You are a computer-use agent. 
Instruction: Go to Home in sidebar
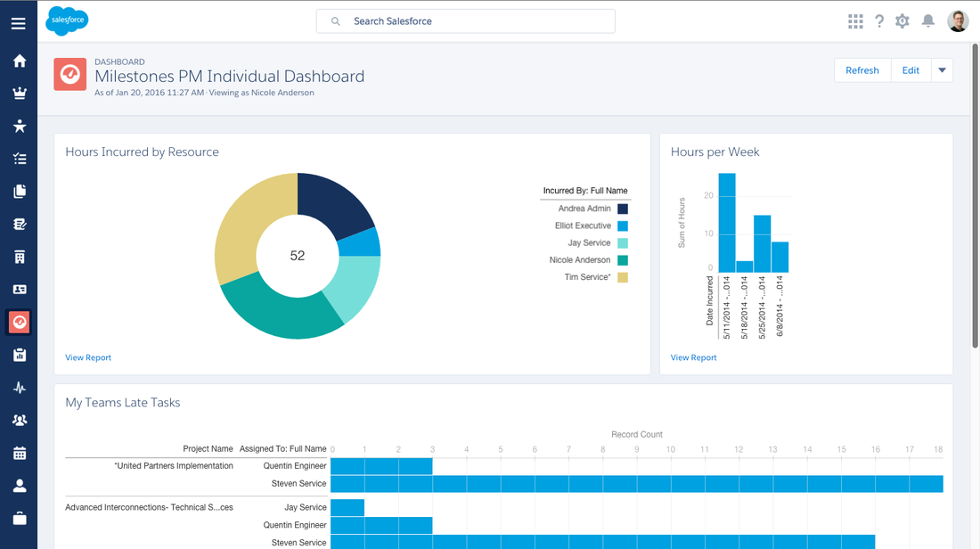20,61
